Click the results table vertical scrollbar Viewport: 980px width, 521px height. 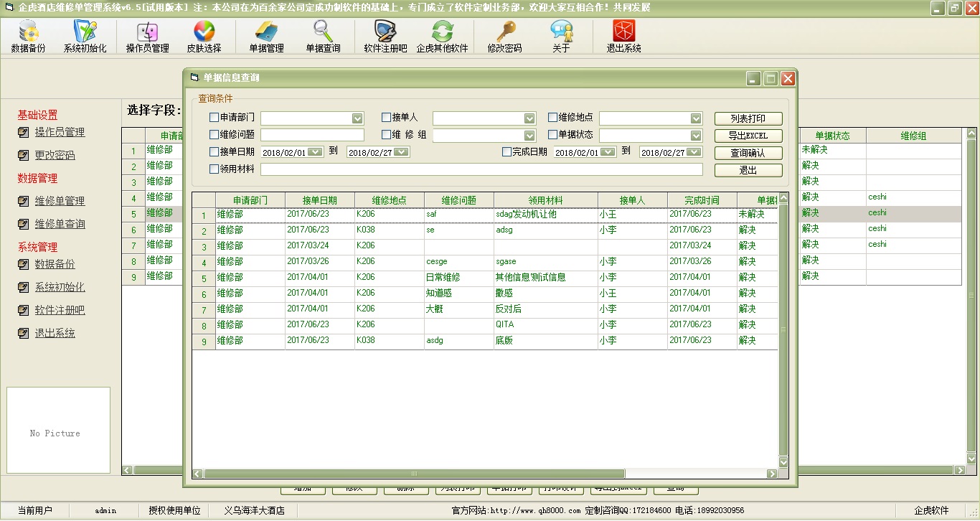[x=783, y=330]
